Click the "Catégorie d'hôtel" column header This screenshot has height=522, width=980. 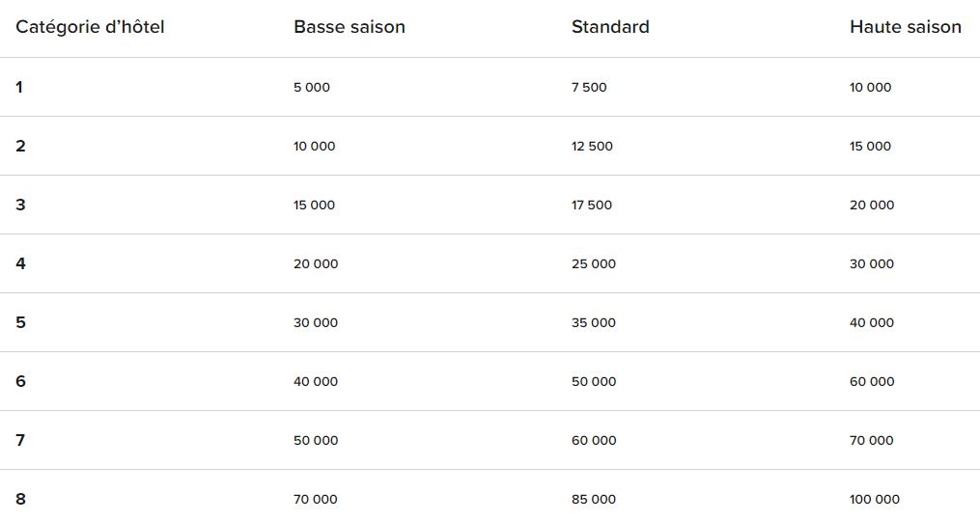coord(90,27)
